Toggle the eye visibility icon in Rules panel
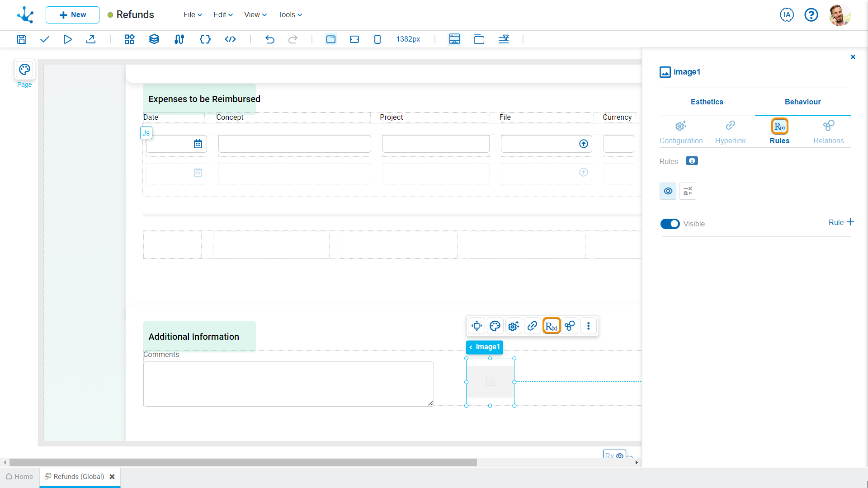 point(668,191)
